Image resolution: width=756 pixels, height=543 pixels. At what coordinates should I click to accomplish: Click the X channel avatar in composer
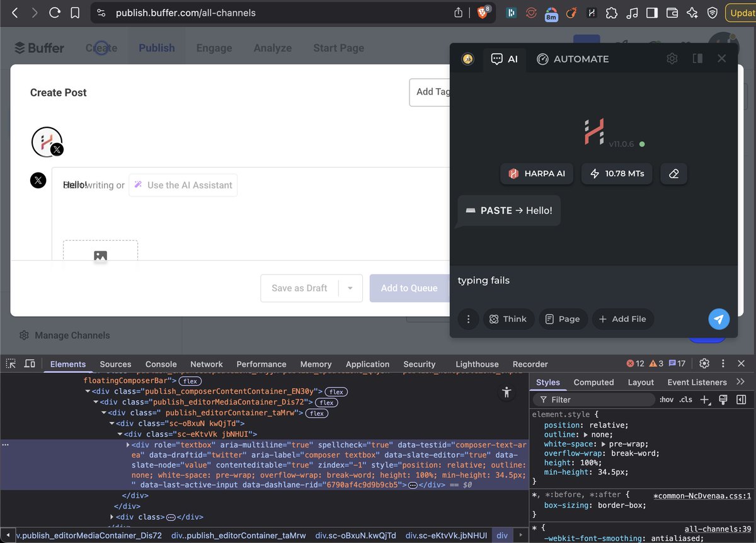tap(47, 142)
